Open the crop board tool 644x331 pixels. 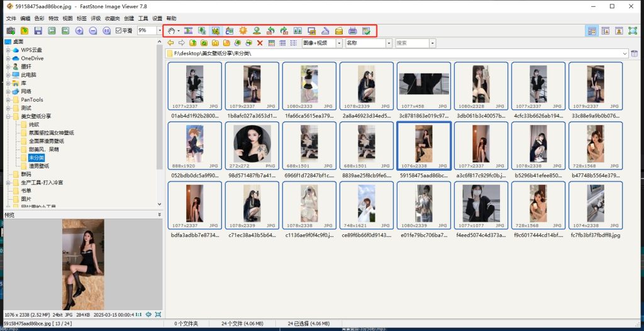click(216, 30)
